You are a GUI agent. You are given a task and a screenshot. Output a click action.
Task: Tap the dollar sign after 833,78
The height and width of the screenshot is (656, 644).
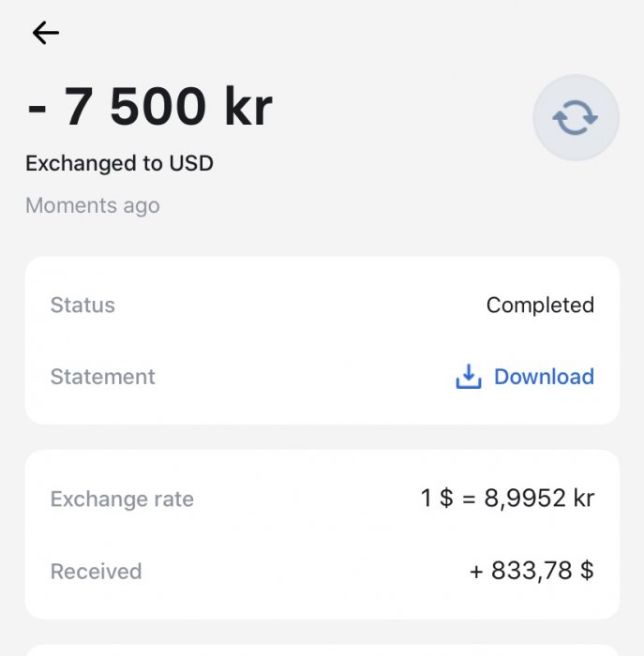(587, 571)
